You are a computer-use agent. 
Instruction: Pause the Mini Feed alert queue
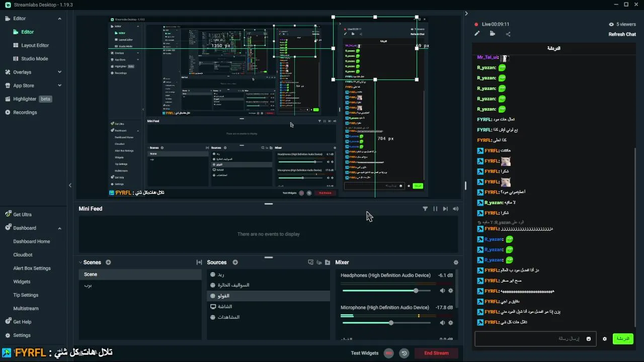click(435, 209)
